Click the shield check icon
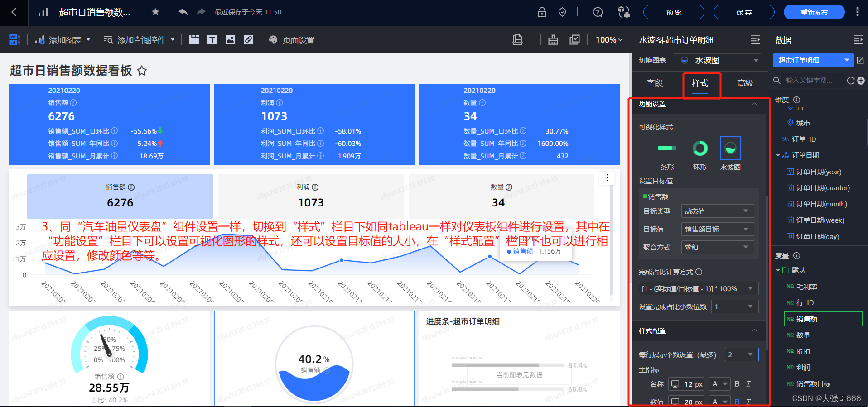 [x=562, y=12]
